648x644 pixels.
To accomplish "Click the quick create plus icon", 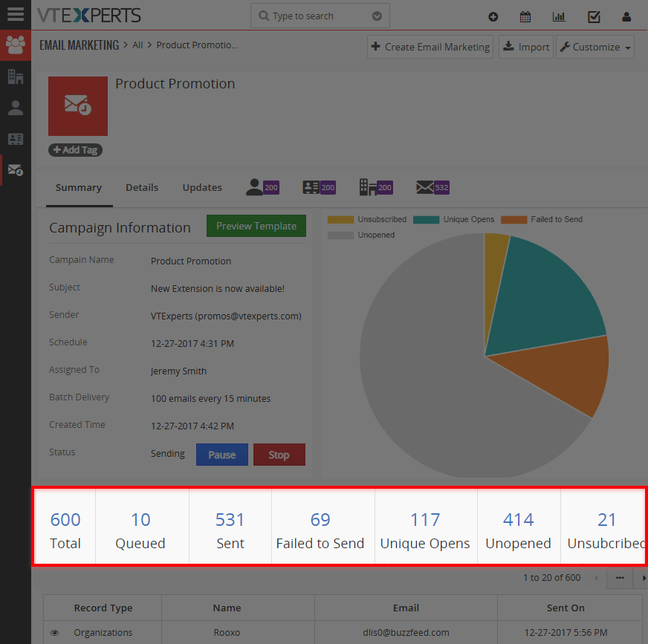I will (493, 17).
